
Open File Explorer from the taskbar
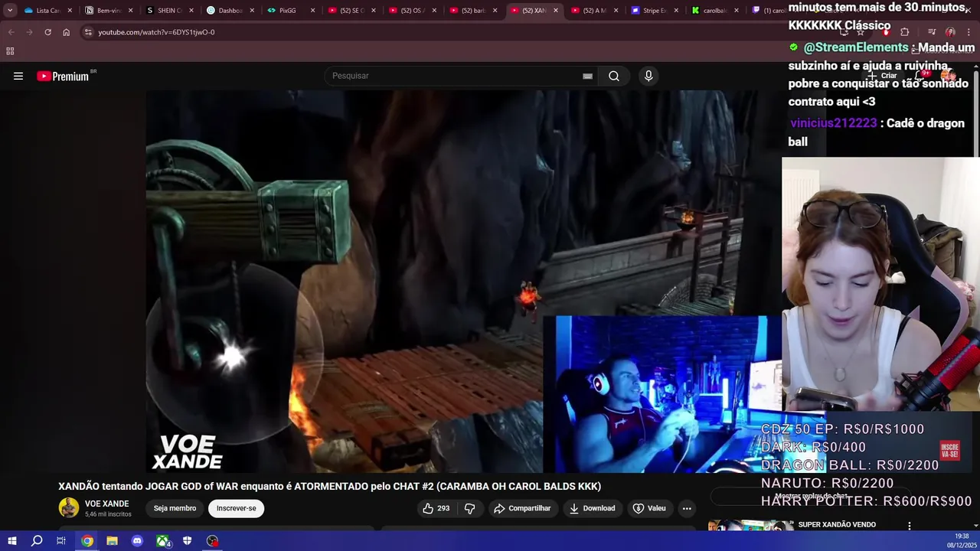[112, 541]
